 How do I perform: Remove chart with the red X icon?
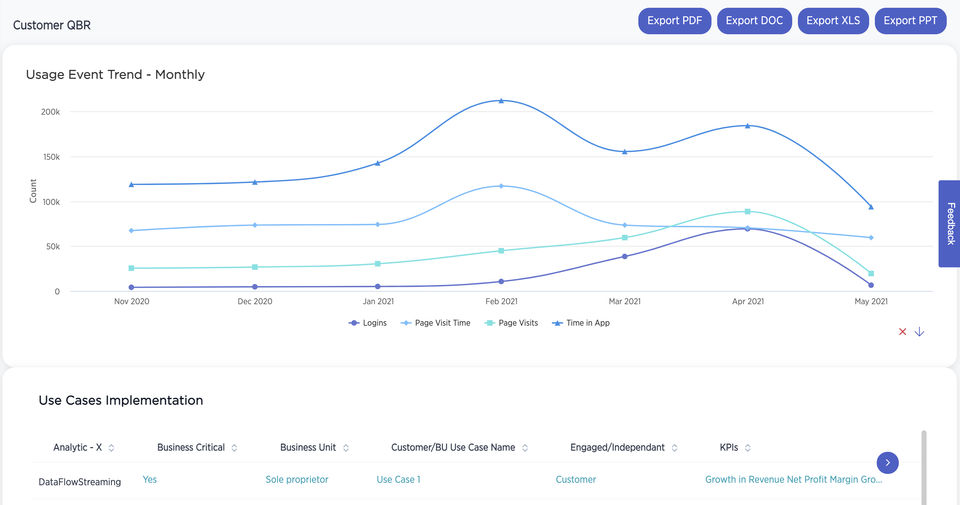coord(902,332)
